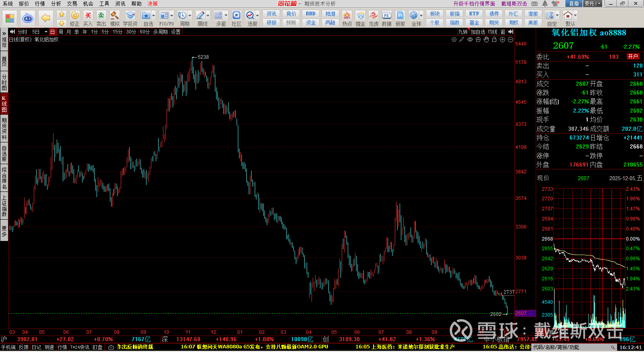The width and height of the screenshot is (644, 352).
Task: Switch chart to 15分 period
Action: point(117,32)
